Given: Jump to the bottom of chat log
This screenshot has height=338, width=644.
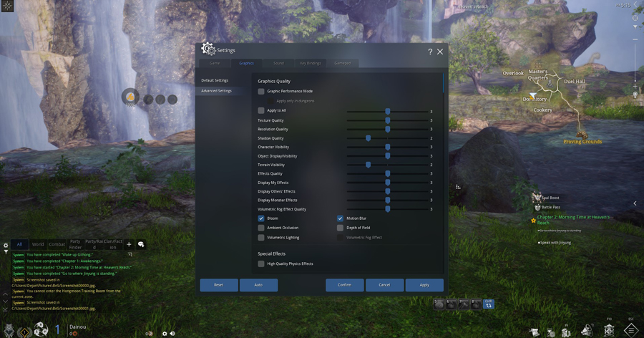Looking at the screenshot, I should pos(5,309).
